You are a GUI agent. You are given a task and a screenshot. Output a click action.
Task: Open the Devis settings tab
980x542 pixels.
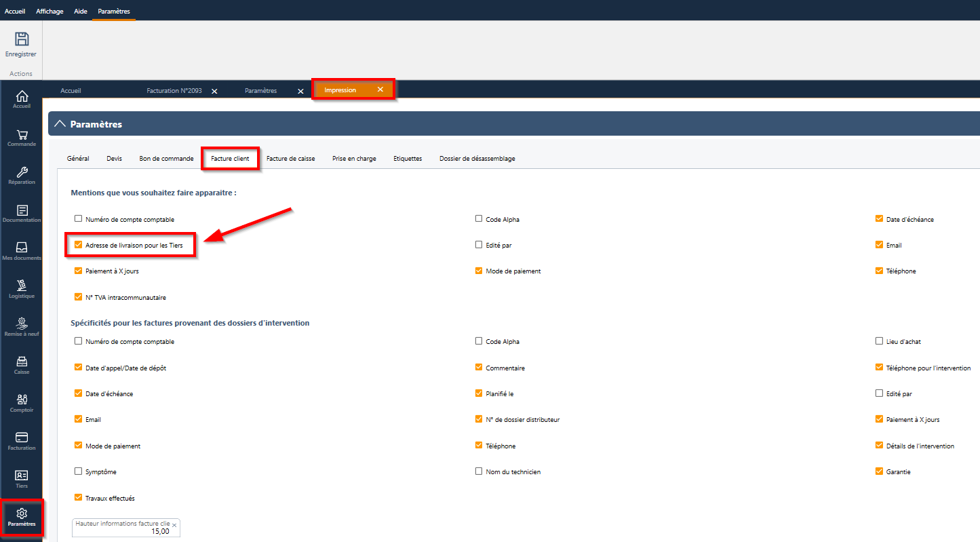coord(114,159)
